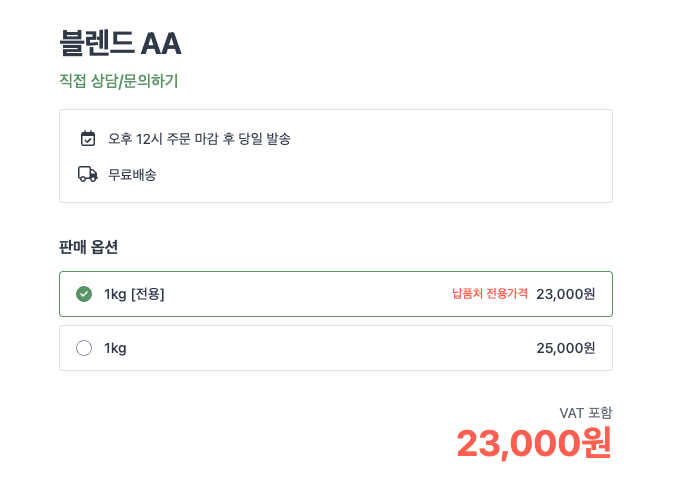Viewport: 685px width, 483px height.
Task: Click the 납품처 전용가격 label
Action: click(490, 293)
